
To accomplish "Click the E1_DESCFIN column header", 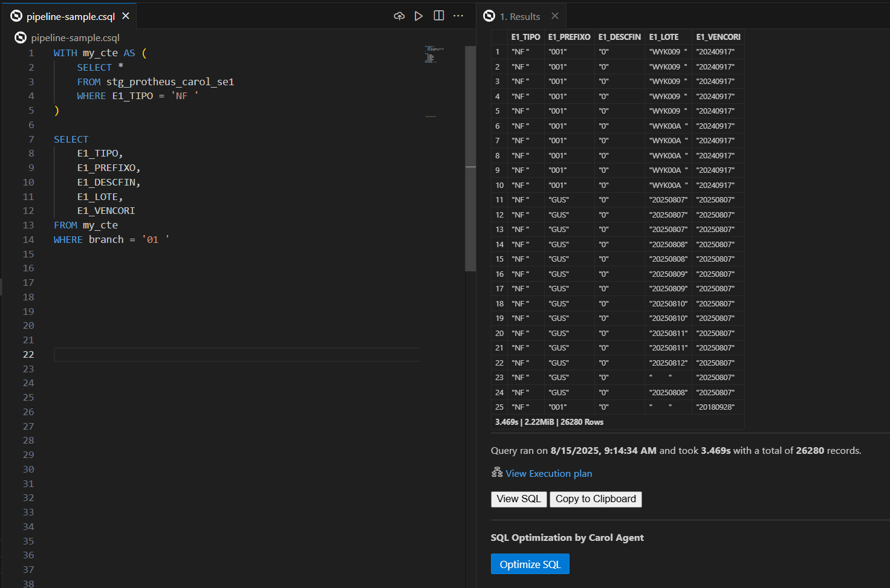I will pos(619,37).
